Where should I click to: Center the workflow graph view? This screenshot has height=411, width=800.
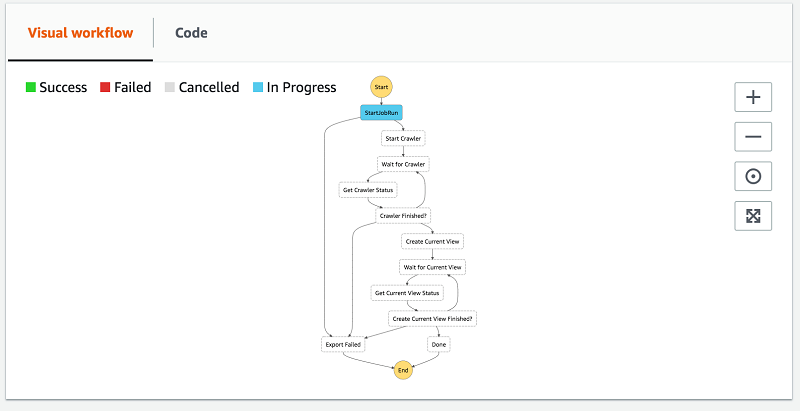pos(753,176)
